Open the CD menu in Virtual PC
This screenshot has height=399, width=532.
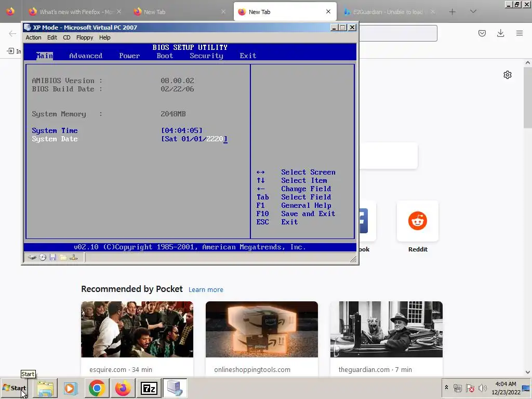coord(66,37)
